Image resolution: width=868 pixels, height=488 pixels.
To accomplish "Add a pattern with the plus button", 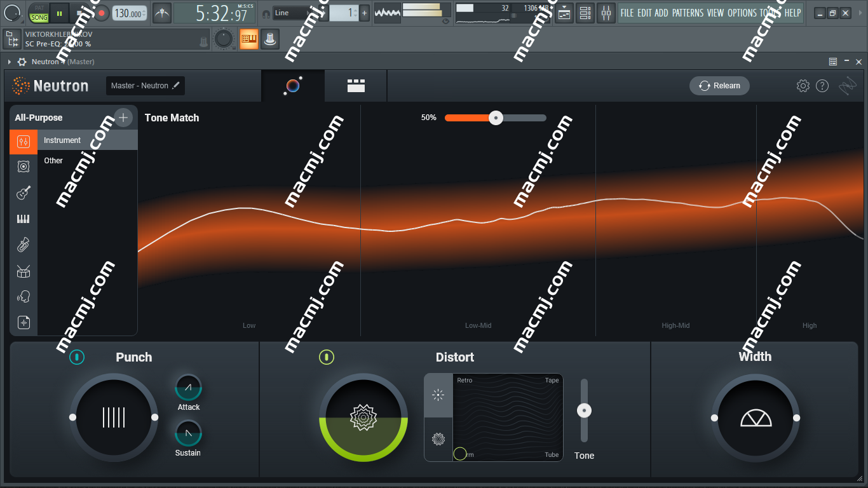I will tap(364, 13).
